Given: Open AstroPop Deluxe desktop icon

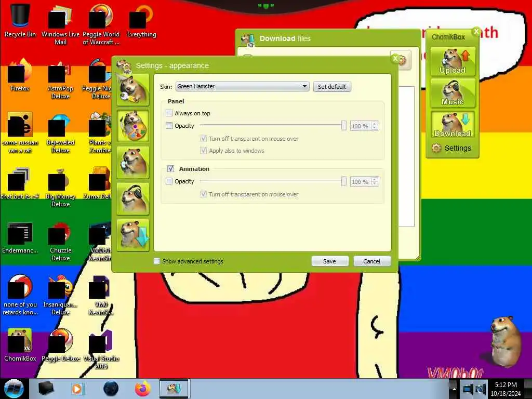Looking at the screenshot, I should click(x=60, y=79).
